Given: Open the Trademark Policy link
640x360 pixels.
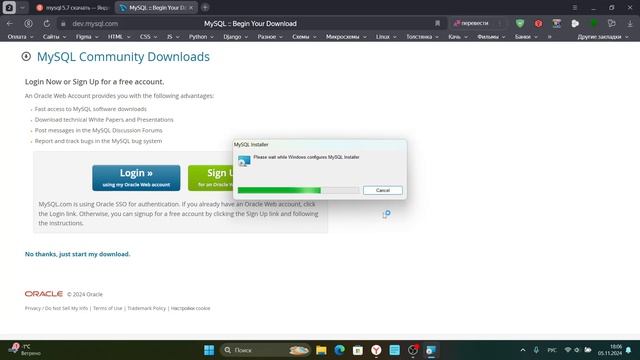Looking at the screenshot, I should point(147,308).
